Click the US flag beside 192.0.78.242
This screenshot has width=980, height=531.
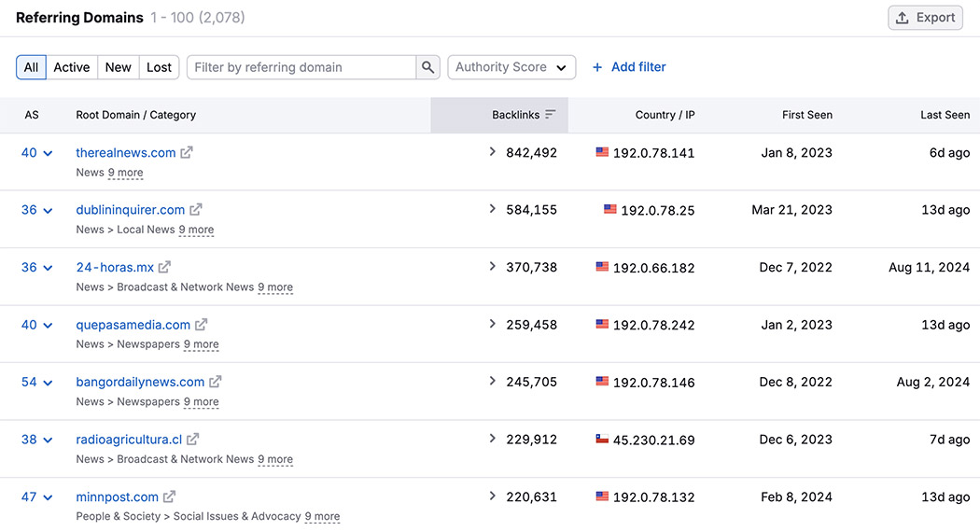tap(602, 324)
